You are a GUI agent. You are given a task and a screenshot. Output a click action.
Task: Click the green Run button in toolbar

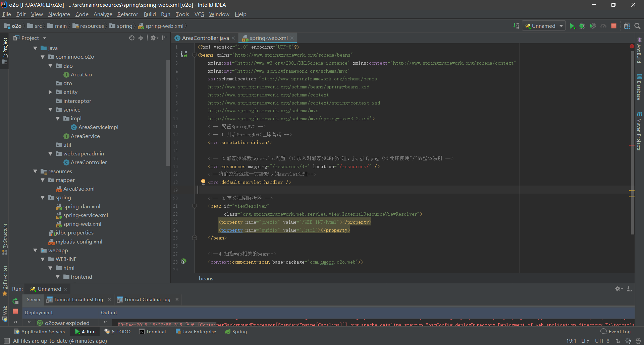point(572,26)
